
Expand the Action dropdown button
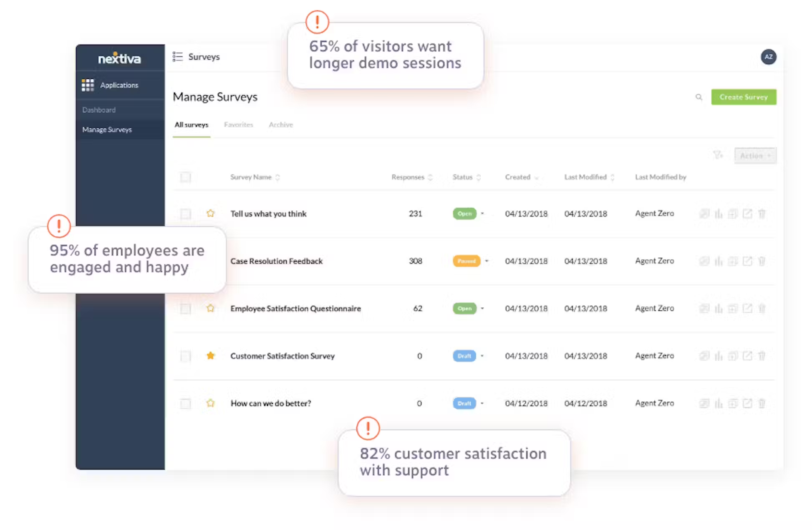pyautogui.click(x=755, y=155)
